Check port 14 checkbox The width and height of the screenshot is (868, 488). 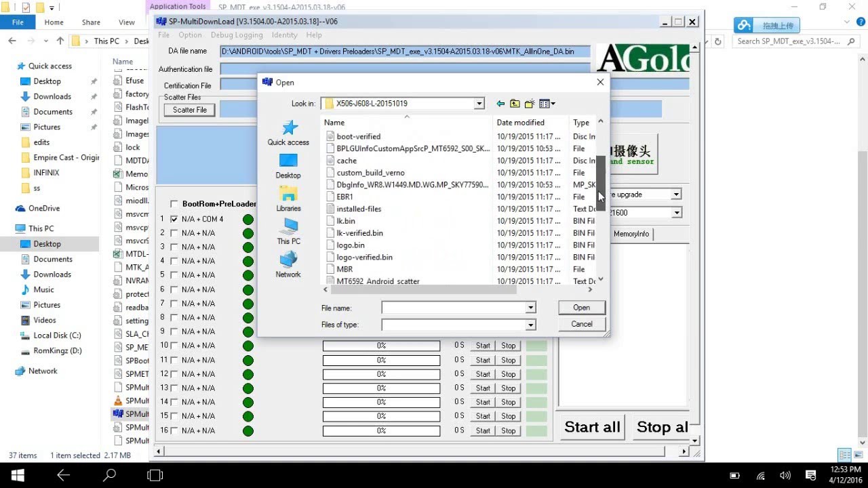click(x=174, y=402)
